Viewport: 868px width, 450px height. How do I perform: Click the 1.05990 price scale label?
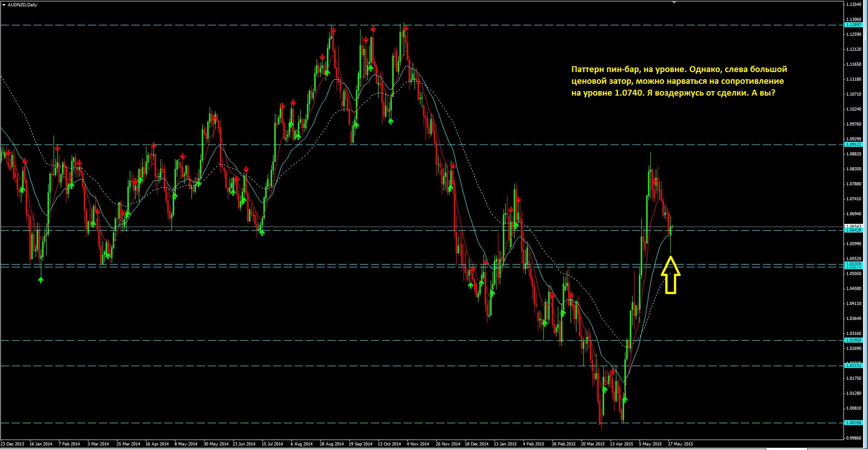coord(854,244)
